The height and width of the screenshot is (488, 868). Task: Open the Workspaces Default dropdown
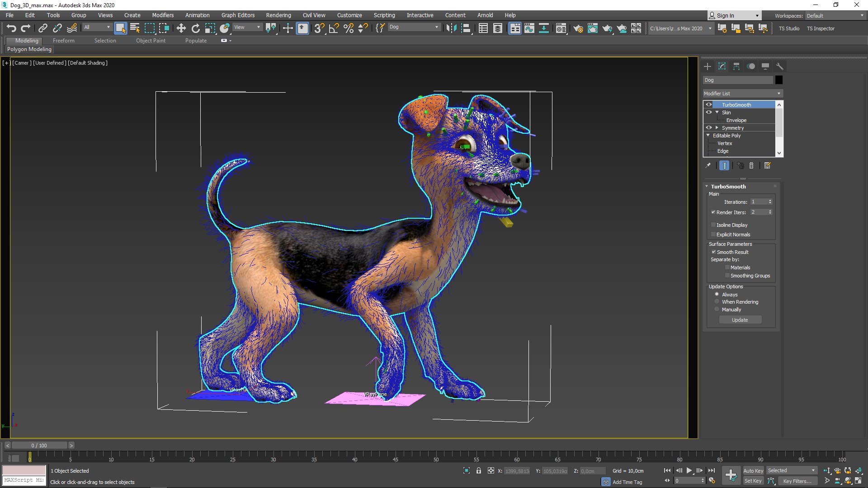click(835, 15)
